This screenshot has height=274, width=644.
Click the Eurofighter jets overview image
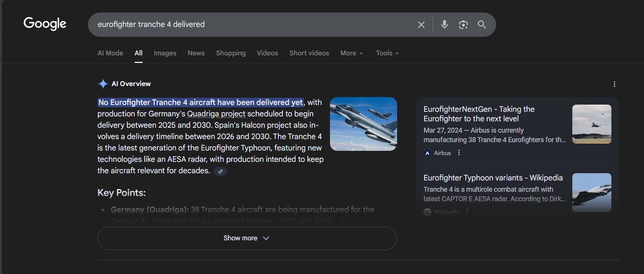point(363,124)
